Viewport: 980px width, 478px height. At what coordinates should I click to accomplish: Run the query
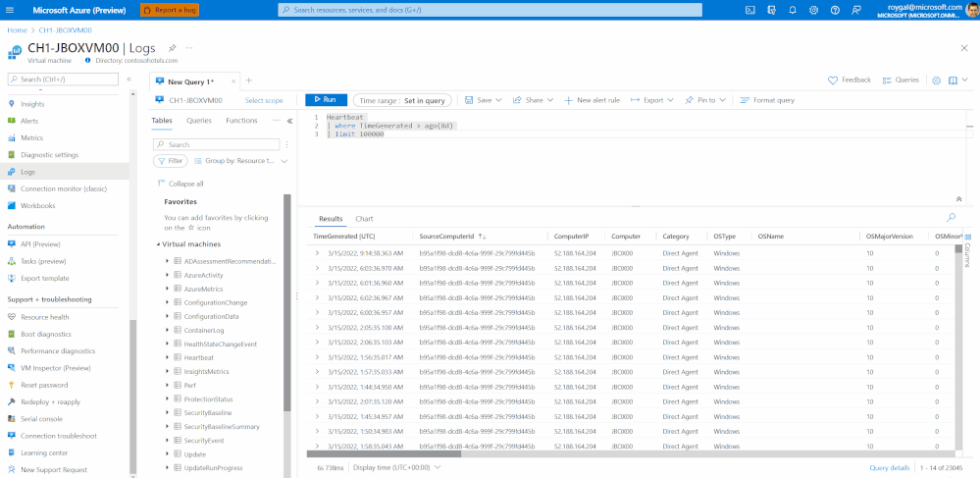tap(326, 100)
